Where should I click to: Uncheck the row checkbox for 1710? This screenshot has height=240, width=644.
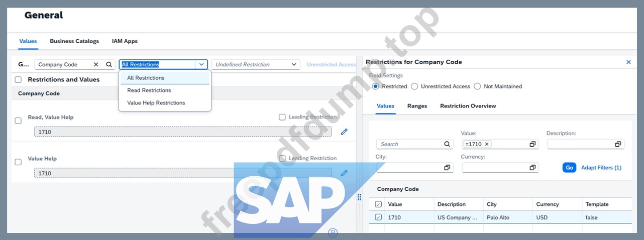click(378, 217)
